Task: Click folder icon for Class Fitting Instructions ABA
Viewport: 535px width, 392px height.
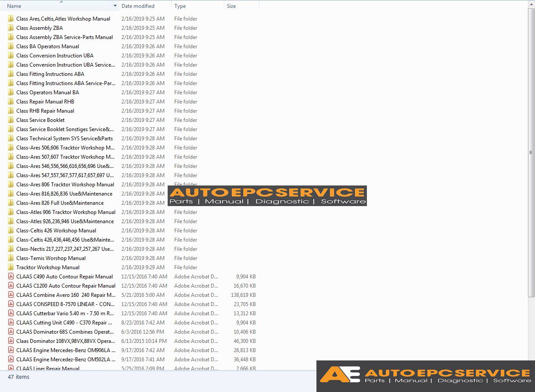Action: tap(11, 74)
